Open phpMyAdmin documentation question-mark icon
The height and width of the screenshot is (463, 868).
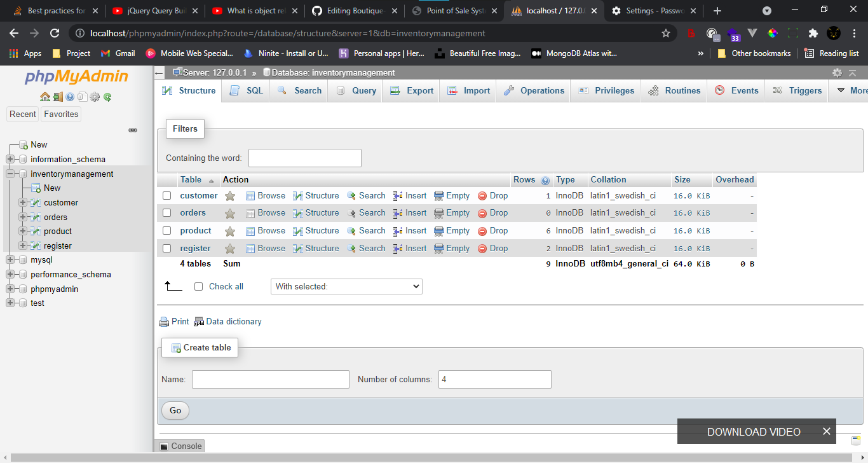tap(70, 97)
